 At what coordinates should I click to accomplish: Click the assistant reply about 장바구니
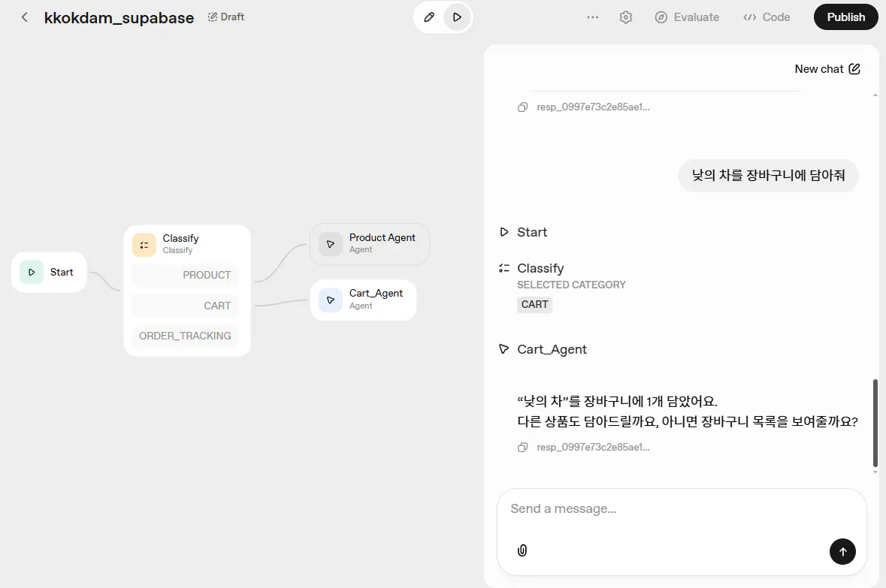click(688, 412)
